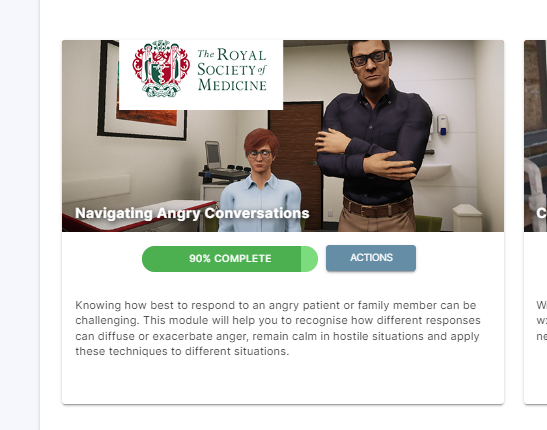
Task: Click "The Royal Society of Medicine" logo text
Action: point(232,69)
